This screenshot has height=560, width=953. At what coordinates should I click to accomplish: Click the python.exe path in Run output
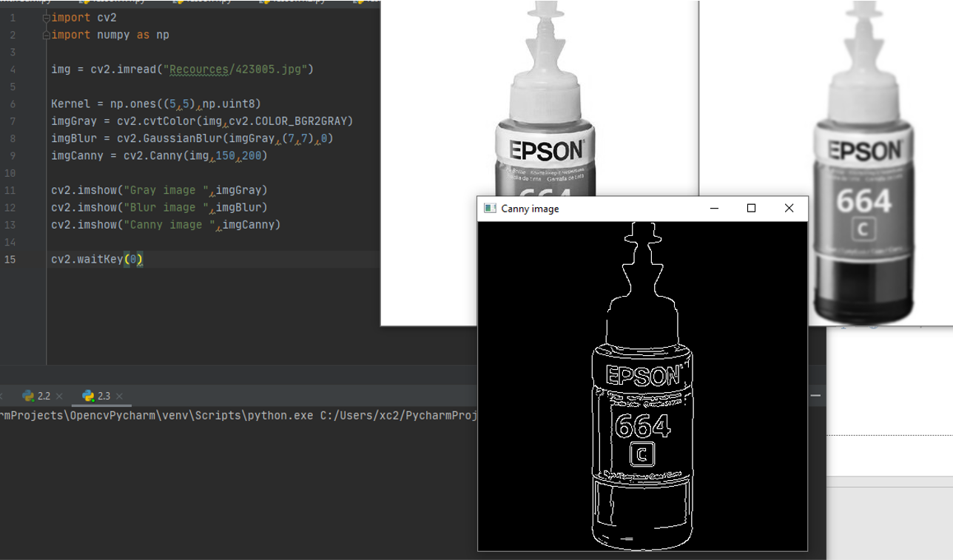(x=157, y=416)
